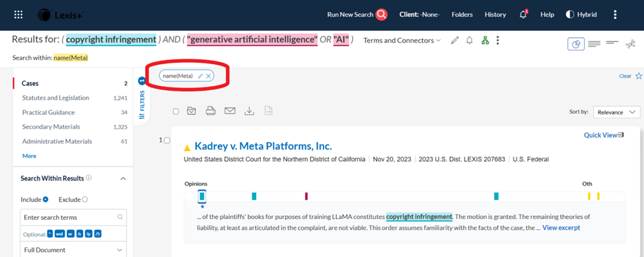Select the Include radio button
644x257 pixels.
click(46, 200)
